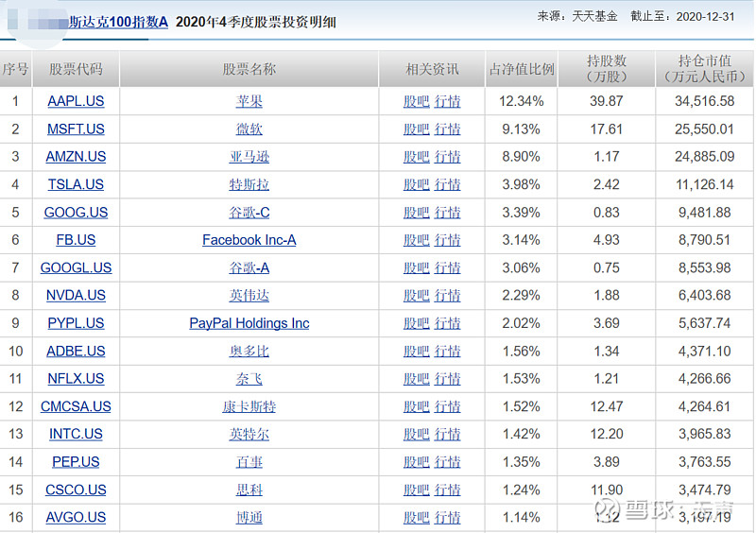Open the TSLA.US stock code link
The width and height of the screenshot is (756, 533).
pyautogui.click(x=76, y=184)
